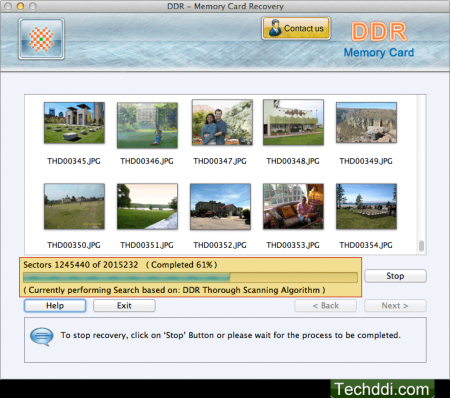This screenshot has height=398, width=450.
Task: Click the window's close button
Action: 8,6
